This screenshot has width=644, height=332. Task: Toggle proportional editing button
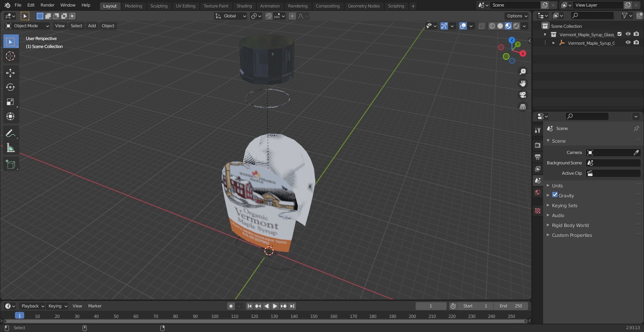tap(292, 16)
